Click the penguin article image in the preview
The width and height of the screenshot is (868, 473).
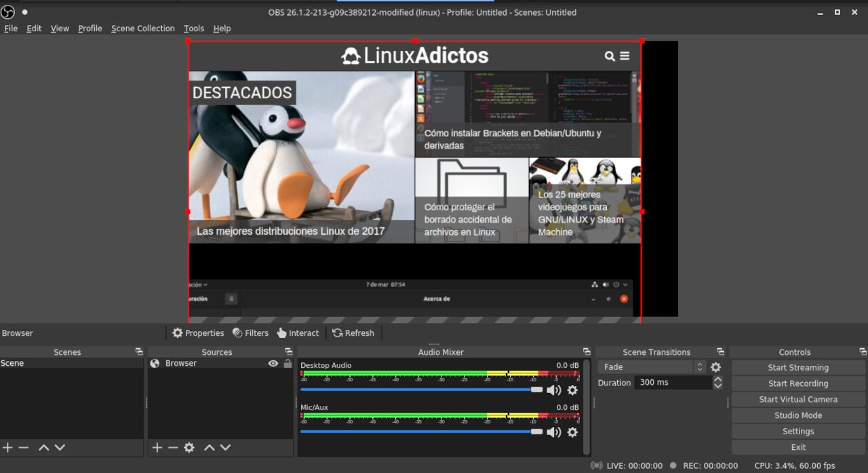[301, 157]
